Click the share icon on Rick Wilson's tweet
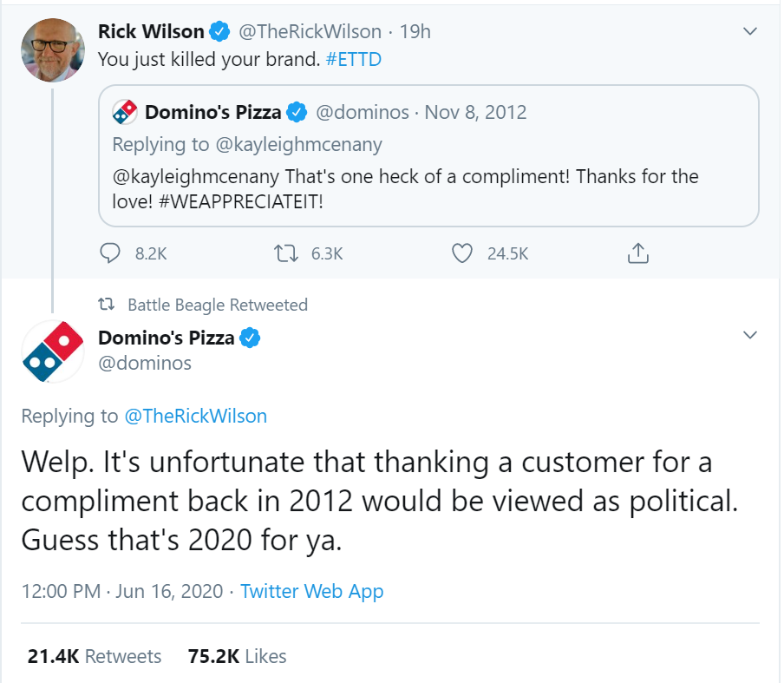The image size is (784, 683). point(637,253)
